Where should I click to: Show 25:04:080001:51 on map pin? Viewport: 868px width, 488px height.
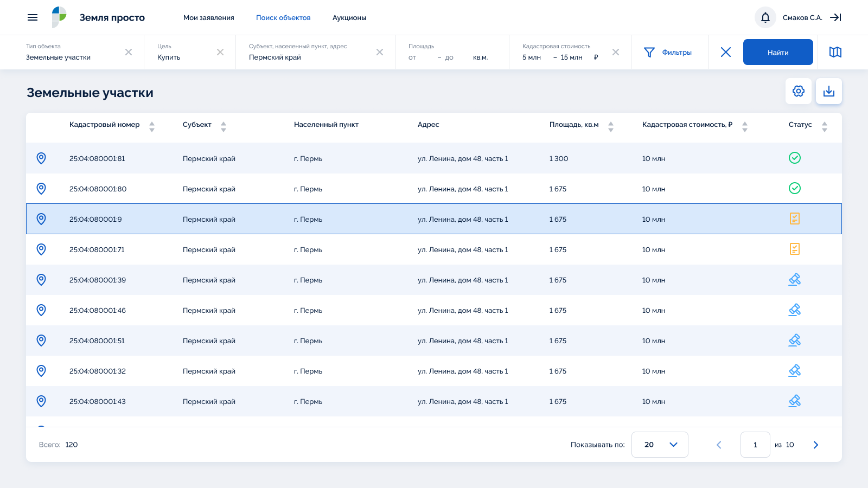(x=41, y=341)
